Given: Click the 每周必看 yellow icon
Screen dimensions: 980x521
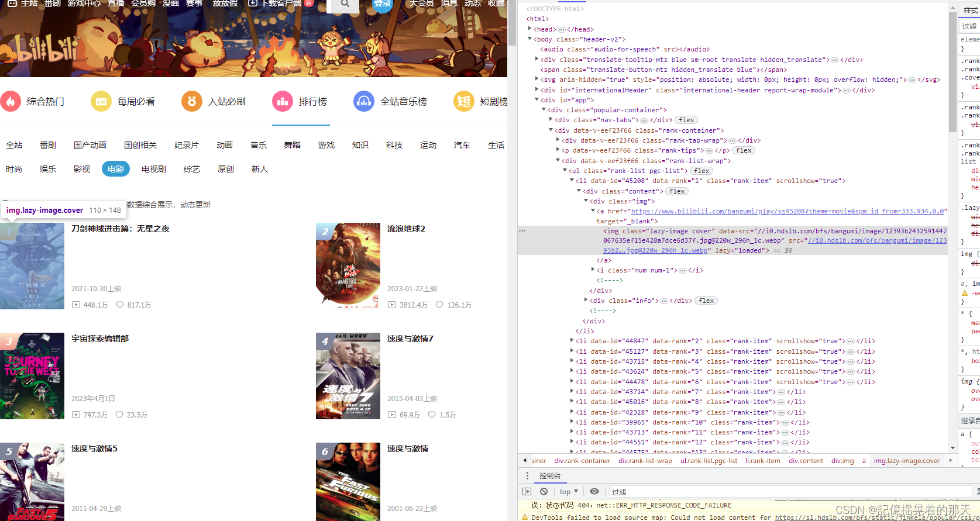Looking at the screenshot, I should 101,101.
